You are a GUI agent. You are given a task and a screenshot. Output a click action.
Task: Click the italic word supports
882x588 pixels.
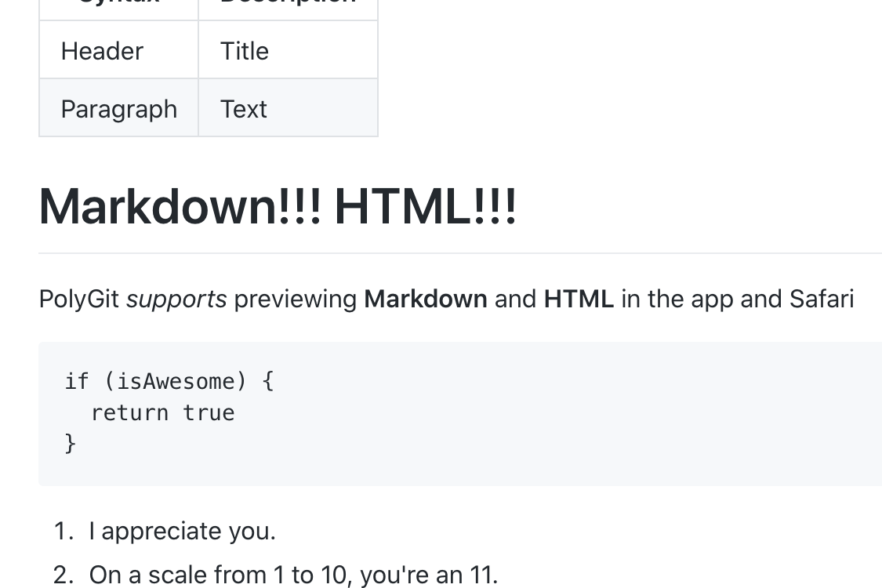pos(176,299)
